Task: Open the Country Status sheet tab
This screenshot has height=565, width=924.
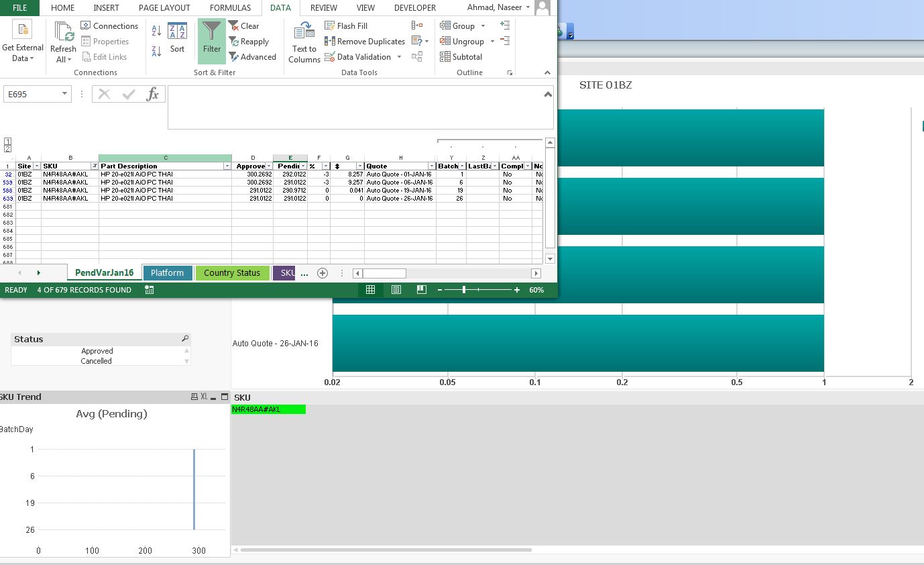Action: tap(232, 273)
